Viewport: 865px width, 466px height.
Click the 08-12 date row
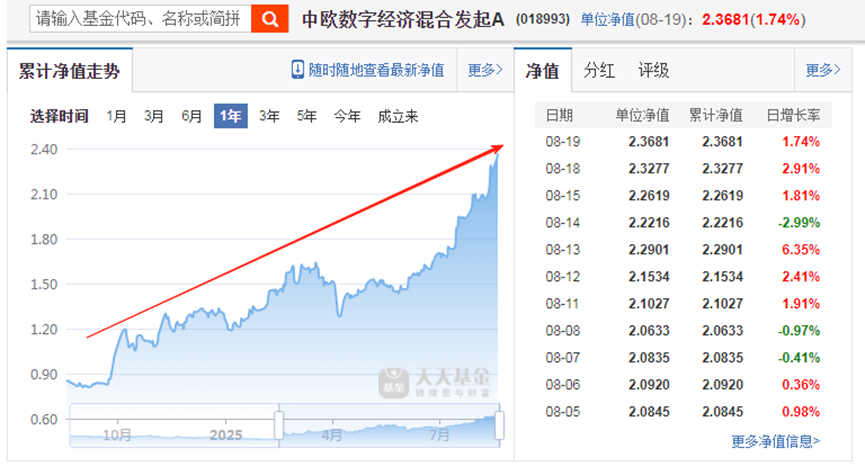pyautogui.click(x=683, y=277)
